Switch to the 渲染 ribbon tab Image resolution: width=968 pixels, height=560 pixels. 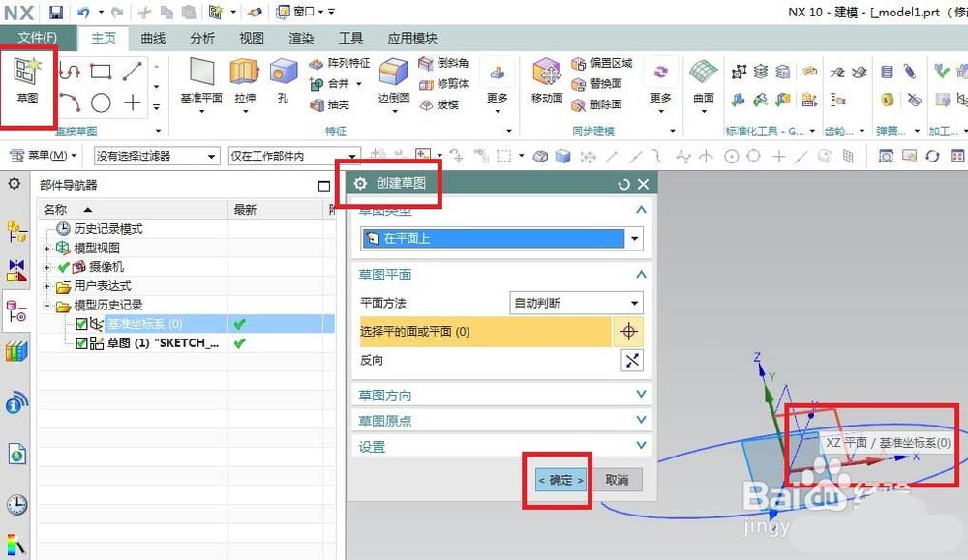tap(301, 39)
